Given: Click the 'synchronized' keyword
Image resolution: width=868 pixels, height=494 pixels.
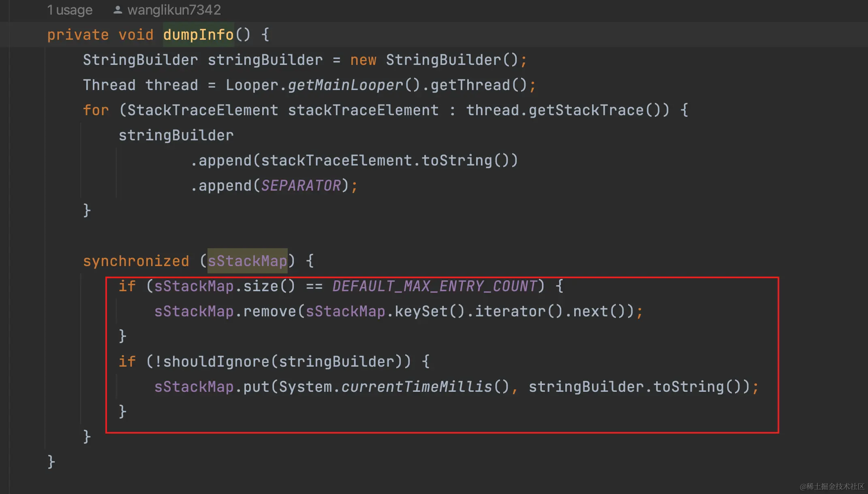Looking at the screenshot, I should point(136,261).
